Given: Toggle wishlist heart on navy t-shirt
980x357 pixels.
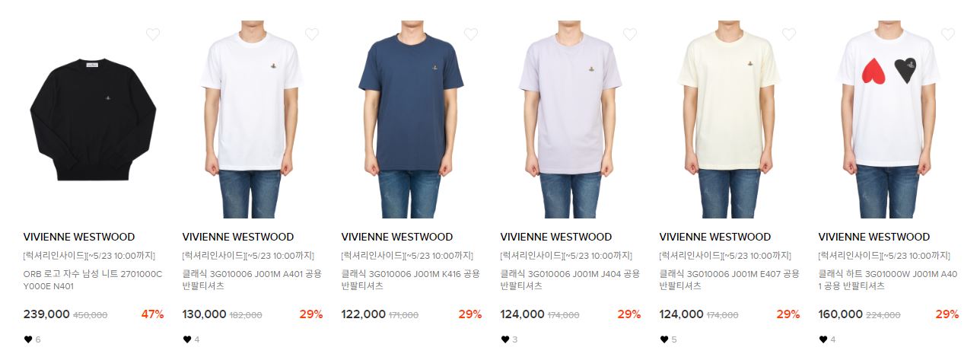Looking at the screenshot, I should (471, 34).
